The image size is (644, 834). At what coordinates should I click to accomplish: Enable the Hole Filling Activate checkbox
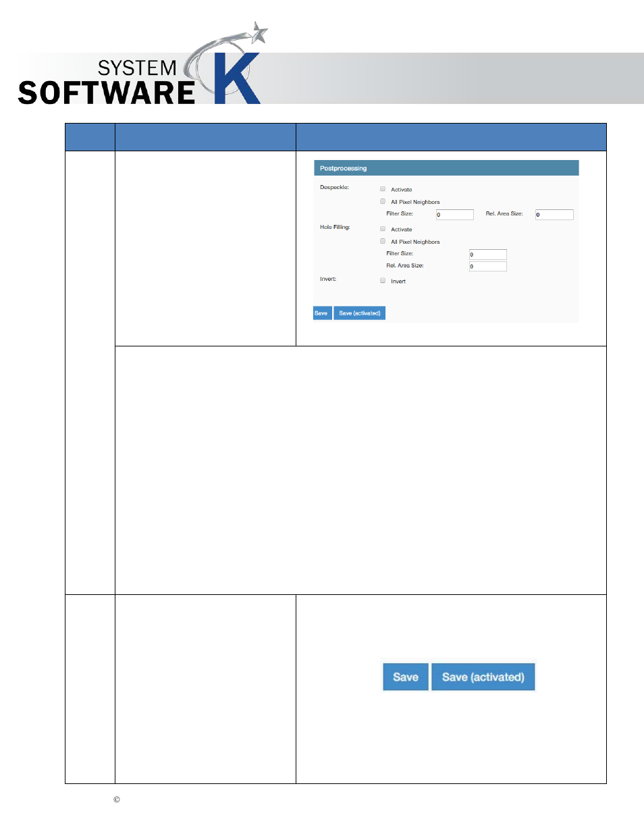pos(383,229)
